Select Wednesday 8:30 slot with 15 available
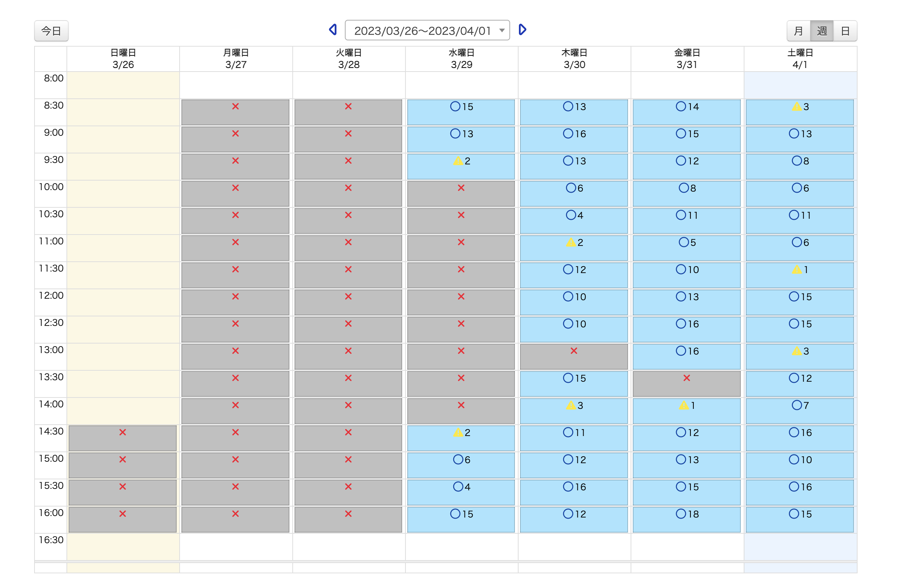The image size is (902, 588). click(461, 112)
